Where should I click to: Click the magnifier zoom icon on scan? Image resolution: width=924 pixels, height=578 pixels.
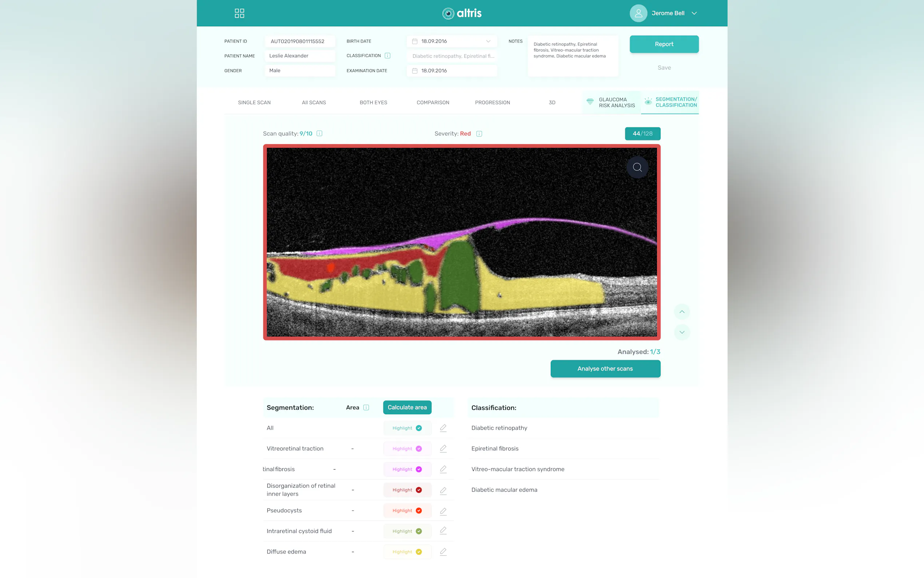(637, 167)
